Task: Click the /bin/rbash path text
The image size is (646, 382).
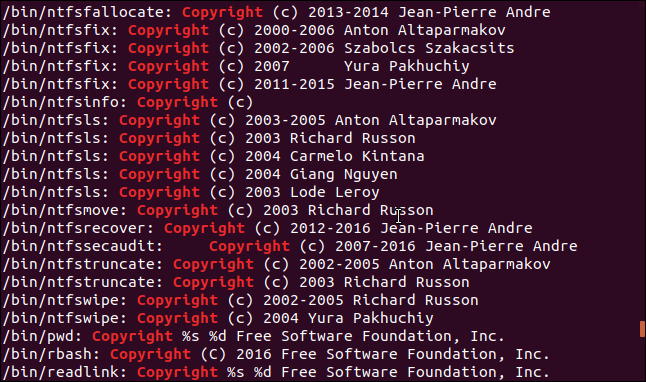Action: click(51, 355)
